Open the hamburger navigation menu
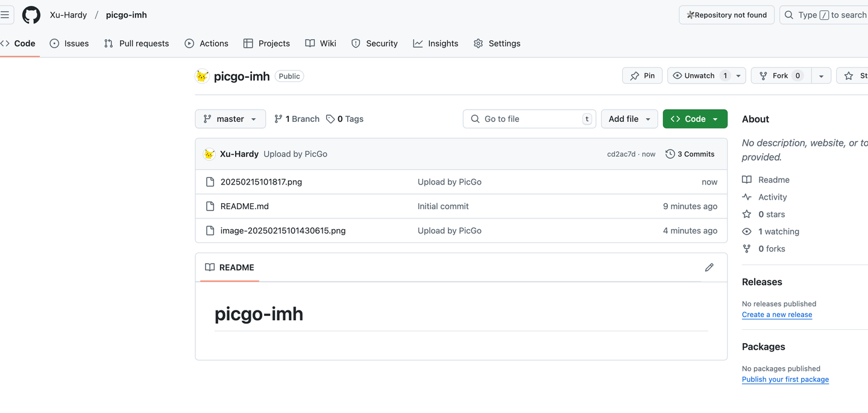The width and height of the screenshot is (868, 413). (x=6, y=14)
